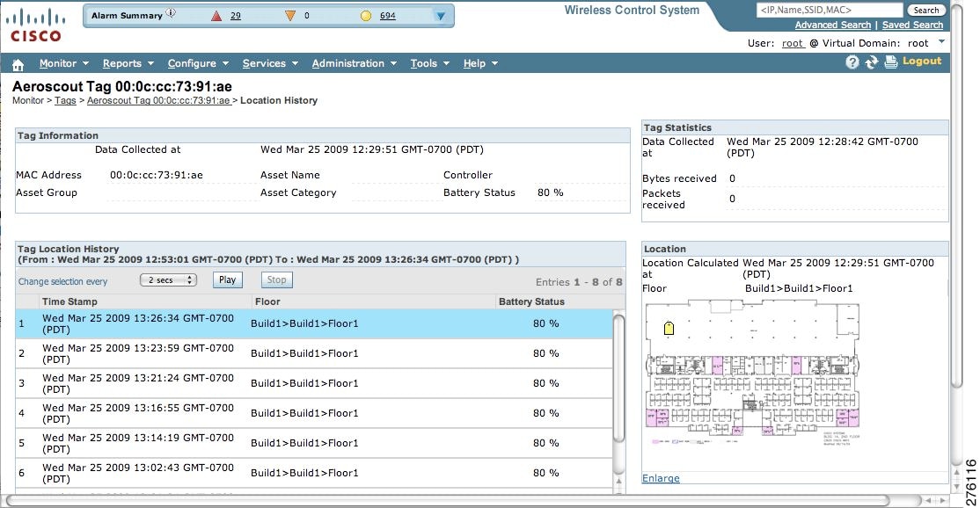The height and width of the screenshot is (508, 980).
Task: Click the floor map thumbnail
Action: [752, 374]
